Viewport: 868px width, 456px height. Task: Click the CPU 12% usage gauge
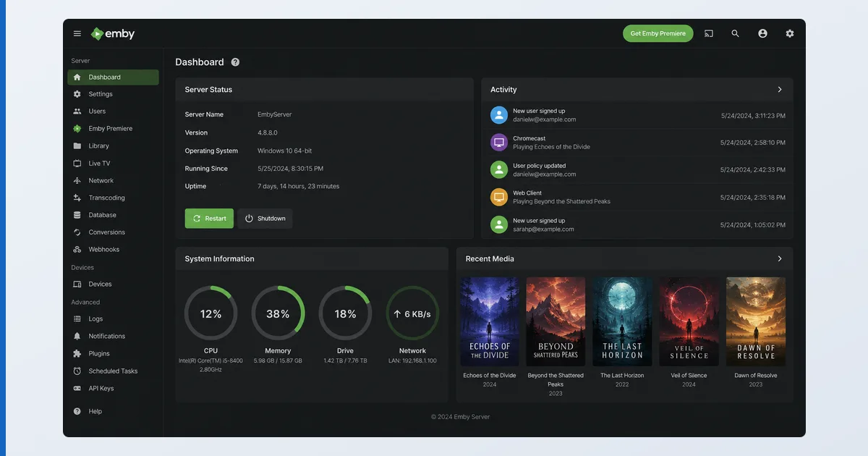pyautogui.click(x=210, y=313)
